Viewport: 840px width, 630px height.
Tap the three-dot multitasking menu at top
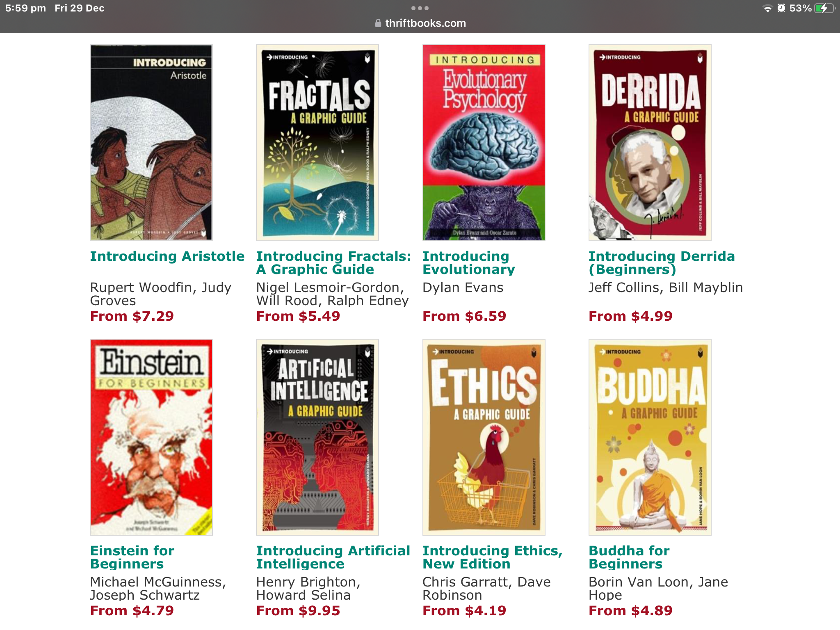point(420,8)
